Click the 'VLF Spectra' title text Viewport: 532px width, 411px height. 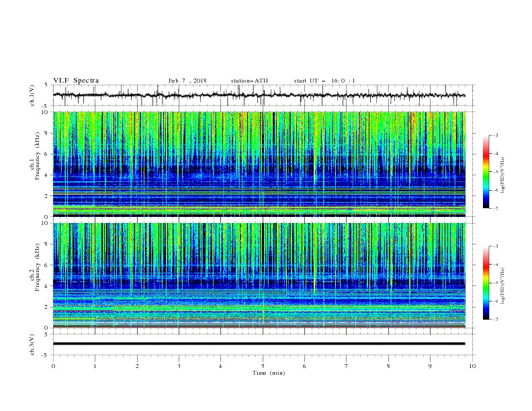click(x=76, y=81)
